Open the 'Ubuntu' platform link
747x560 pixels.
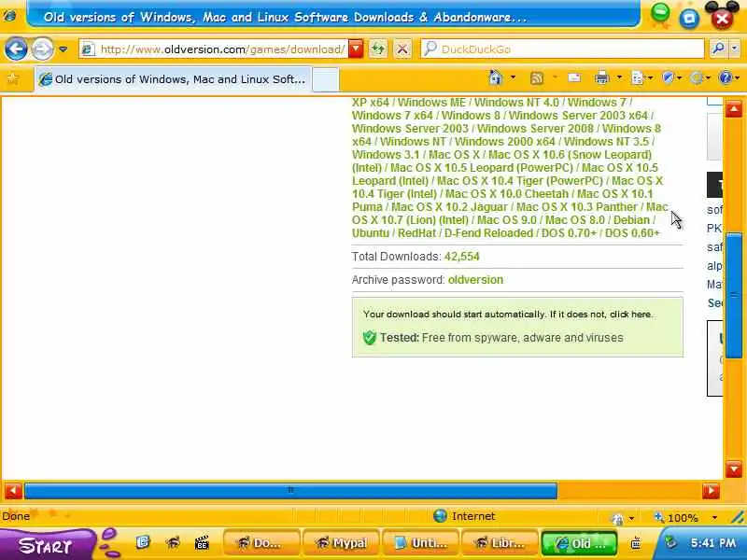point(370,233)
